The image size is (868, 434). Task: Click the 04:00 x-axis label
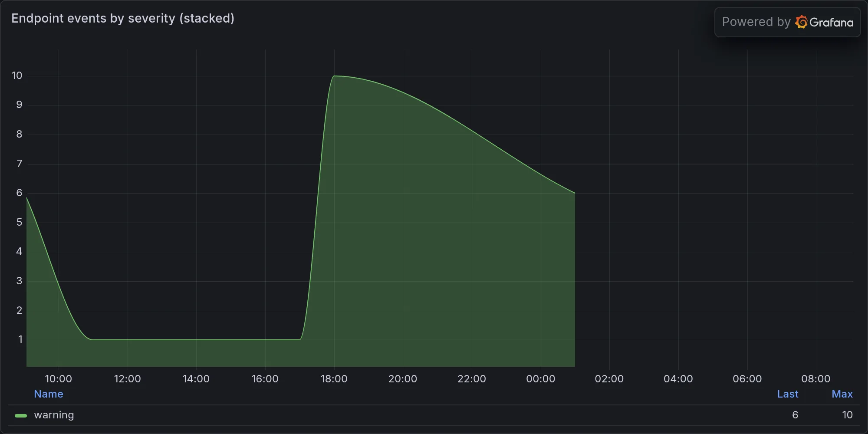click(x=678, y=379)
